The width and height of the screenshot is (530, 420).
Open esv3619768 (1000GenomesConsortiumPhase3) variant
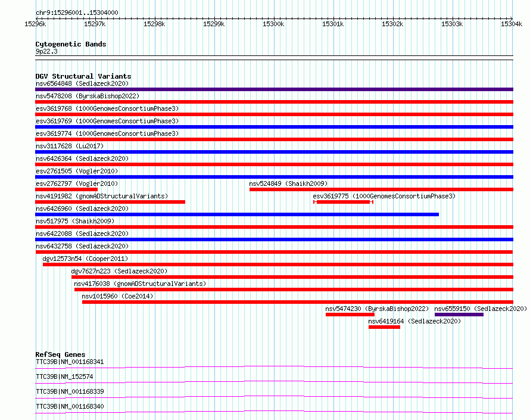point(107,108)
